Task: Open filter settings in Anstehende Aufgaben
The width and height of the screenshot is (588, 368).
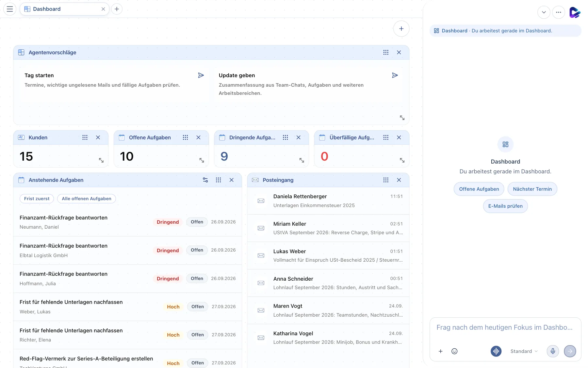Action: pyautogui.click(x=205, y=180)
